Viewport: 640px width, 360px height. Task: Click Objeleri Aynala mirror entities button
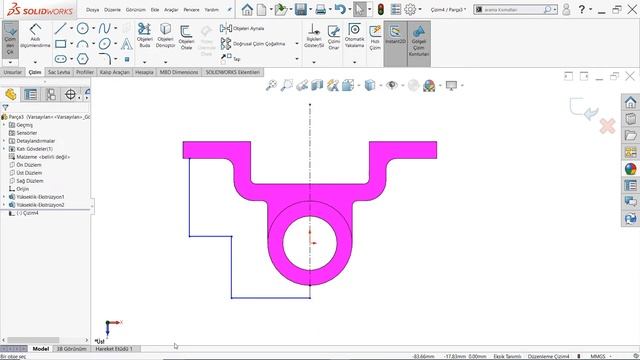242,29
